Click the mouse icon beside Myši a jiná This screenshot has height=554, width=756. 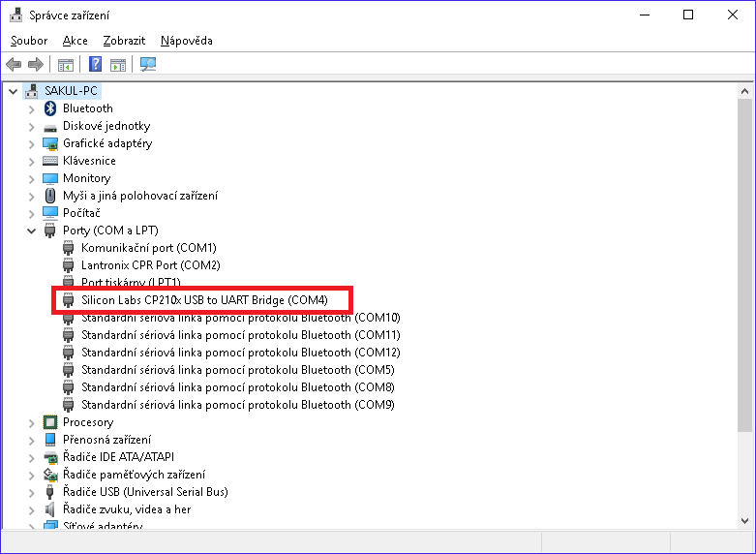pyautogui.click(x=50, y=196)
